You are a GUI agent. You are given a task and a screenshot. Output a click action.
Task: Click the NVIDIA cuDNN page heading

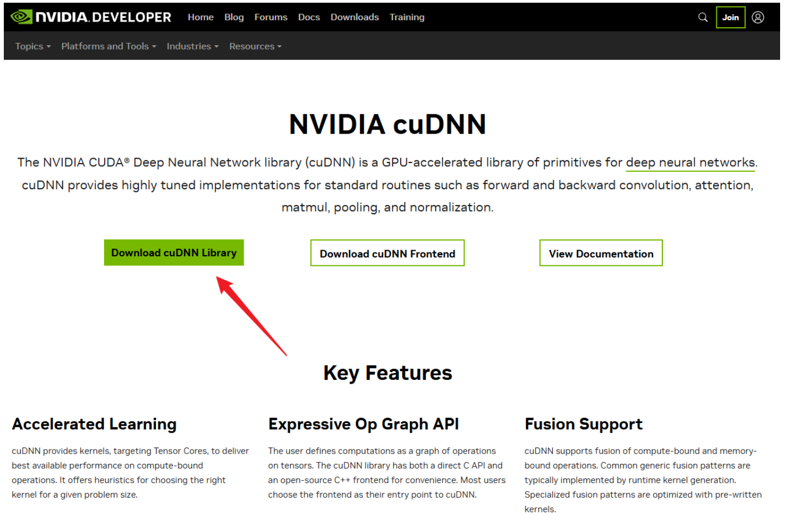coord(387,124)
